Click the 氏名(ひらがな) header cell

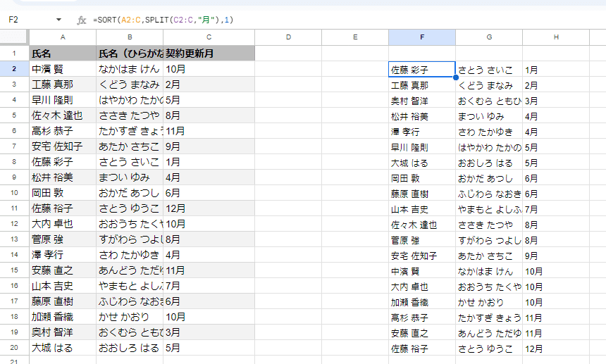point(130,54)
